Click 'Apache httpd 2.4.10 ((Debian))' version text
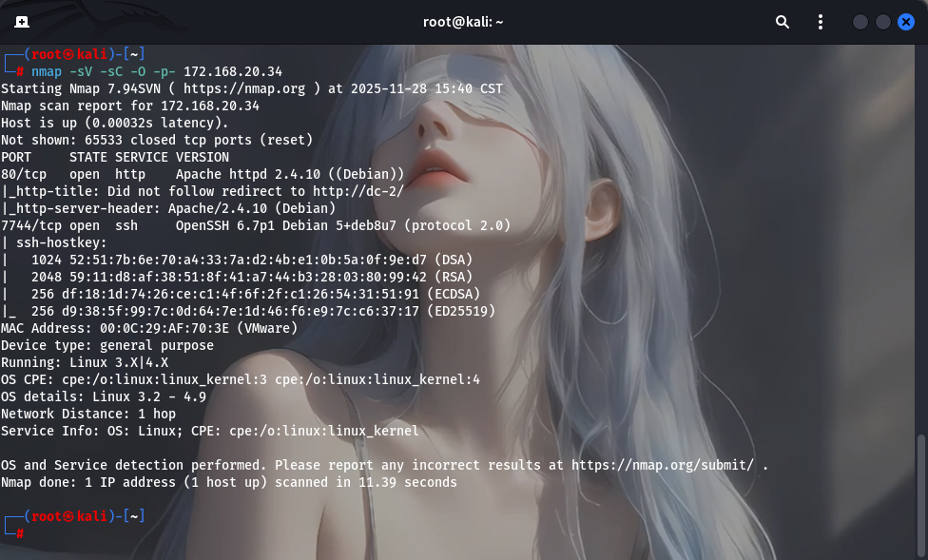Screen dimensions: 928x560 [x=290, y=175]
